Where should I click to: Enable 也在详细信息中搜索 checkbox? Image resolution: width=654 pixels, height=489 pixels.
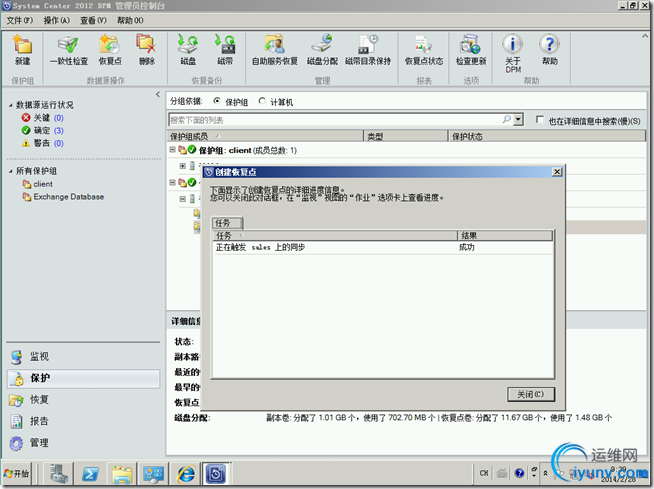[540, 120]
